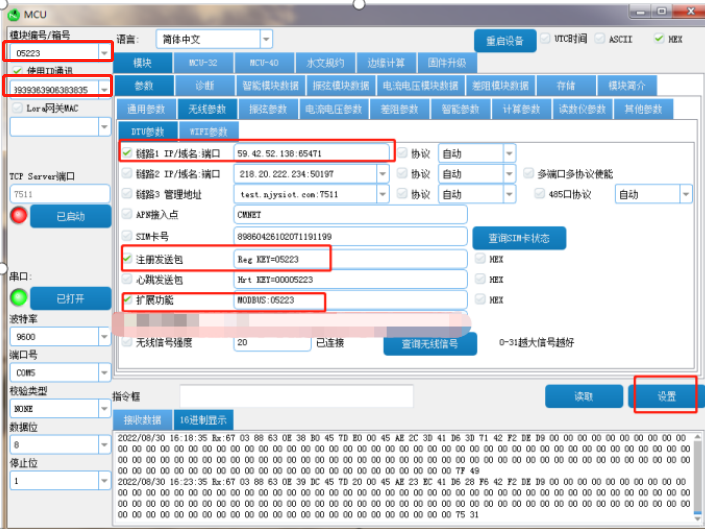
Task: Click the 查询SIM卡状态 button
Action: [x=518, y=238]
